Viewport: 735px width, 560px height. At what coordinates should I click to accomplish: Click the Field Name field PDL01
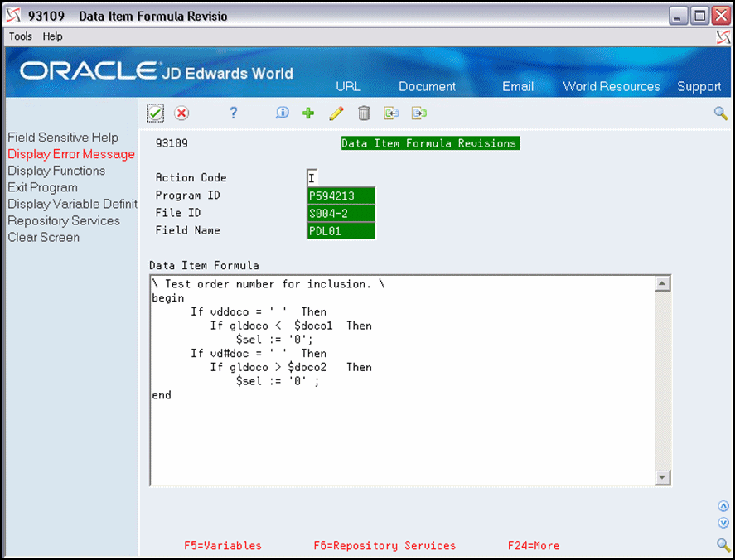(341, 231)
